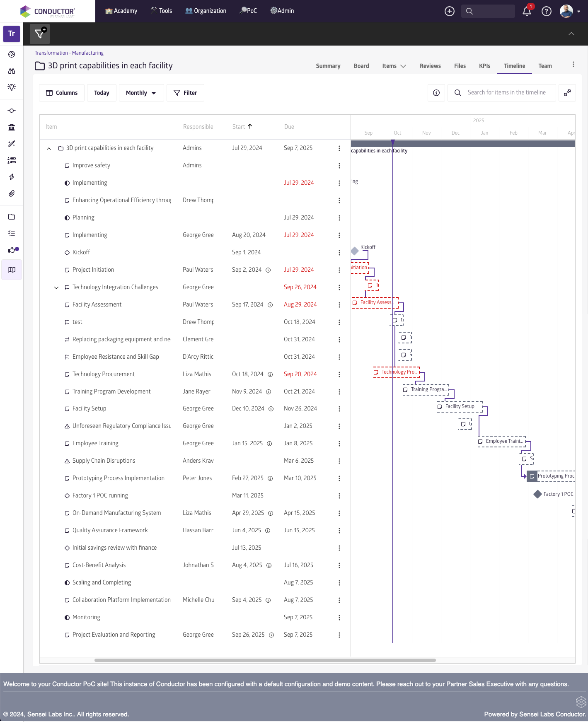The image size is (588, 722).
Task: Click the Kickoff milestone diamond on timeline
Action: 355,251
